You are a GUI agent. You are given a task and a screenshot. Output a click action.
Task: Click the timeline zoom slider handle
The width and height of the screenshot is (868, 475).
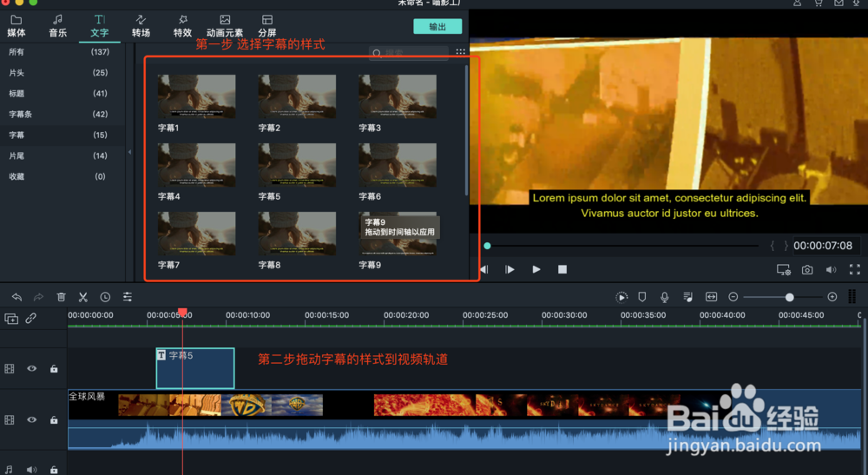789,297
